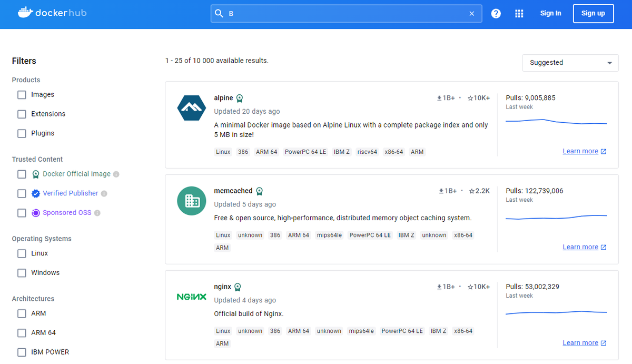Click official image badge next to memcached
The width and height of the screenshot is (632, 364).
(x=259, y=191)
